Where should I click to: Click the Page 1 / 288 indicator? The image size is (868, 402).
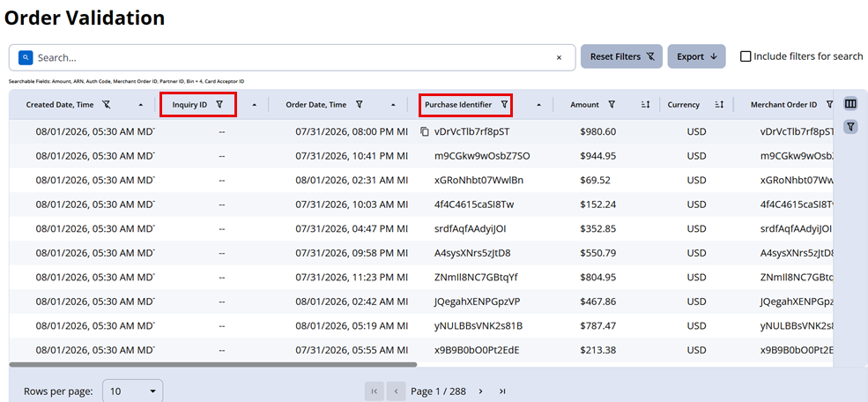[x=439, y=391]
